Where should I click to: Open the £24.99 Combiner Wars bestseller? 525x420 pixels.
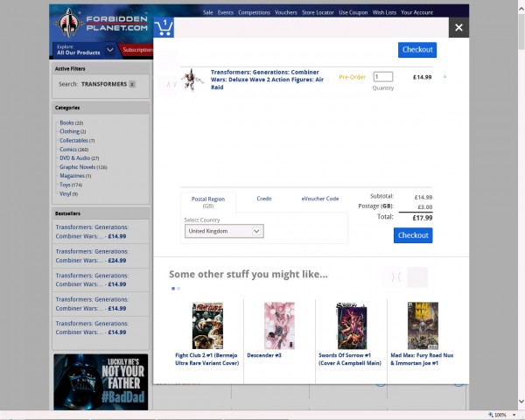pyautogui.click(x=92, y=255)
